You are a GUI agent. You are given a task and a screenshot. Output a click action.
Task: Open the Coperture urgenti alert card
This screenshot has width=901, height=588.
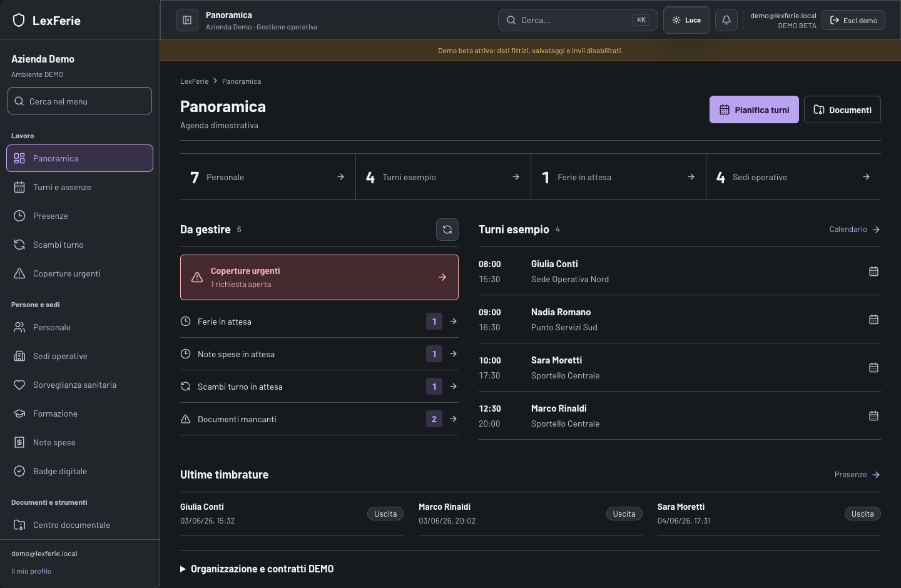coord(319,277)
